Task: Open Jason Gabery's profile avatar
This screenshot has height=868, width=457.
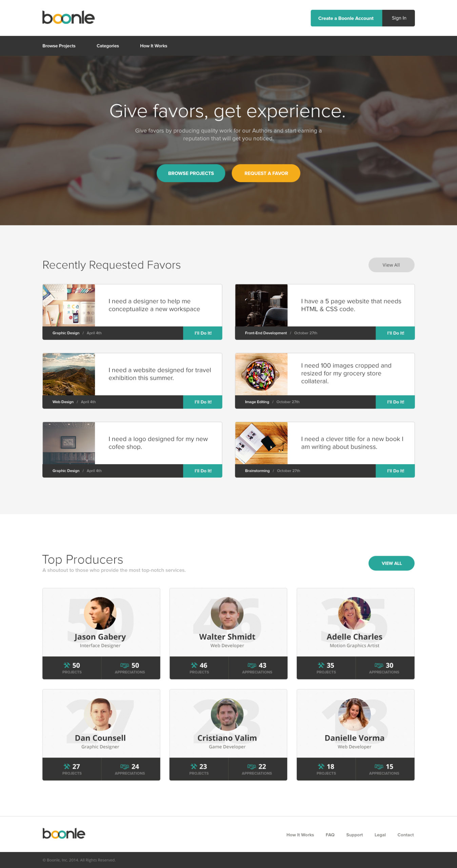Action: pos(100,613)
